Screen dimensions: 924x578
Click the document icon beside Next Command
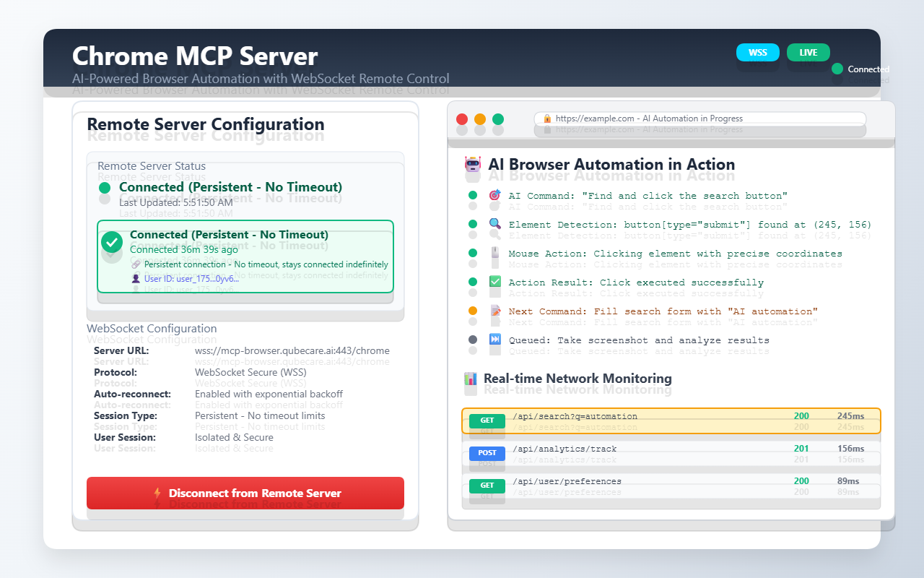(x=494, y=311)
